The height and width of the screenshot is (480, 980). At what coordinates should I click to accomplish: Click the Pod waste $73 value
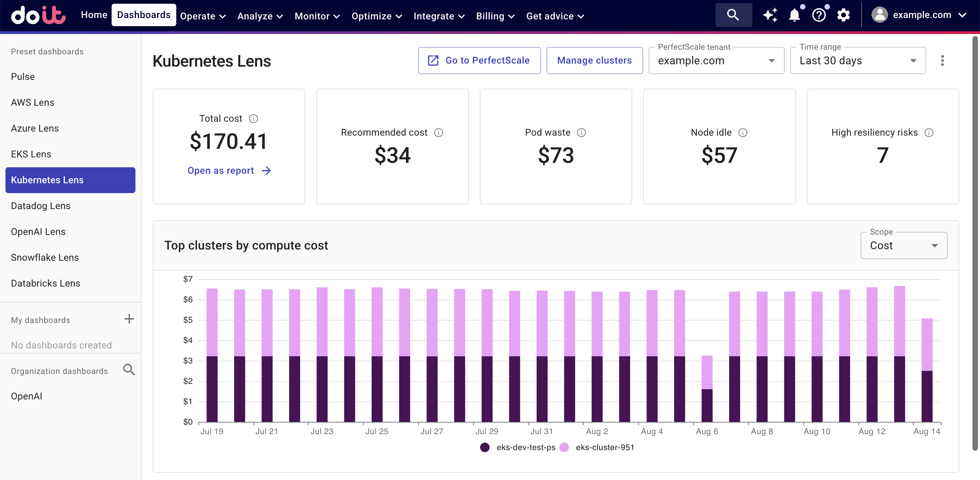click(x=556, y=155)
